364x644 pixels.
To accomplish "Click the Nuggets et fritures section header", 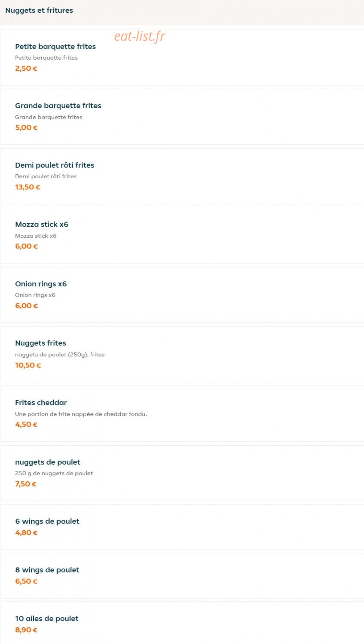I will [39, 10].
